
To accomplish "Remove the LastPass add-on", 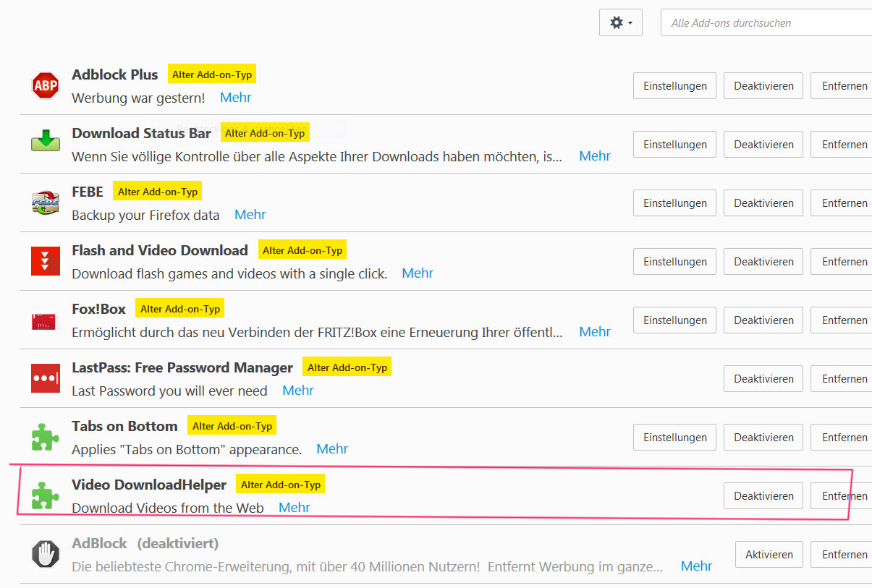I will 844,379.
